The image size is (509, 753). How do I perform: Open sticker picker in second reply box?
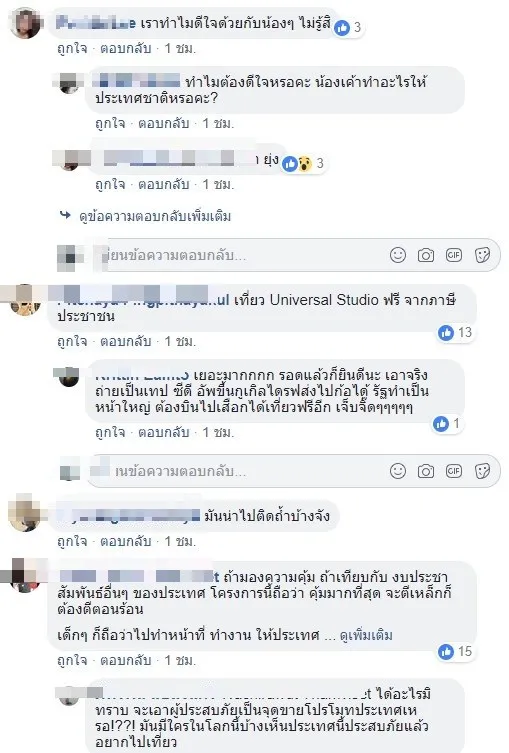(482, 471)
